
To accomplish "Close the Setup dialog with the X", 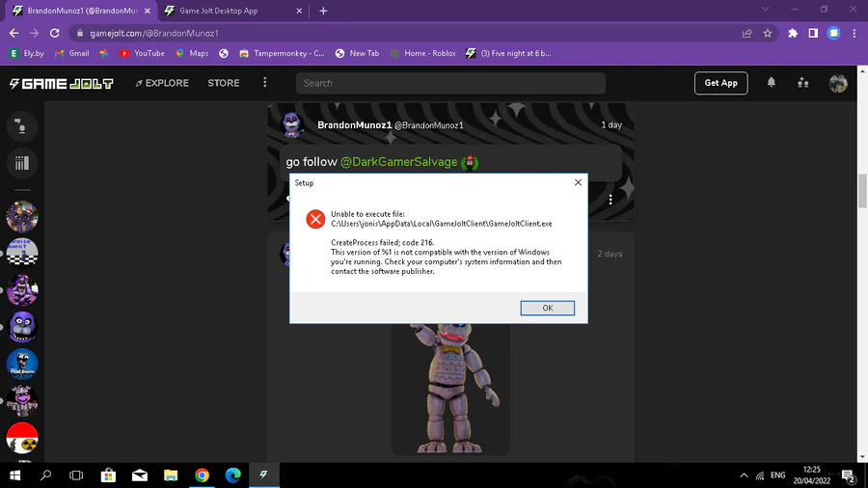I will coord(578,182).
